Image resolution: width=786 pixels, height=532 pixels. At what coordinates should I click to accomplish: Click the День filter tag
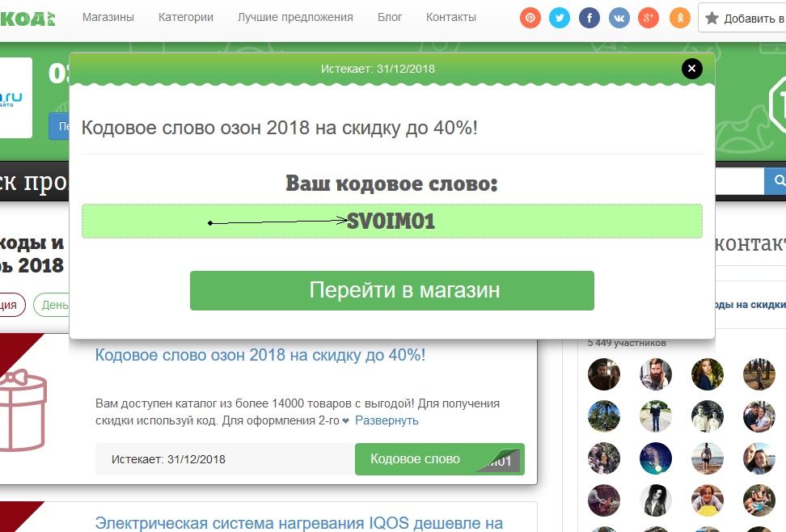click(52, 305)
